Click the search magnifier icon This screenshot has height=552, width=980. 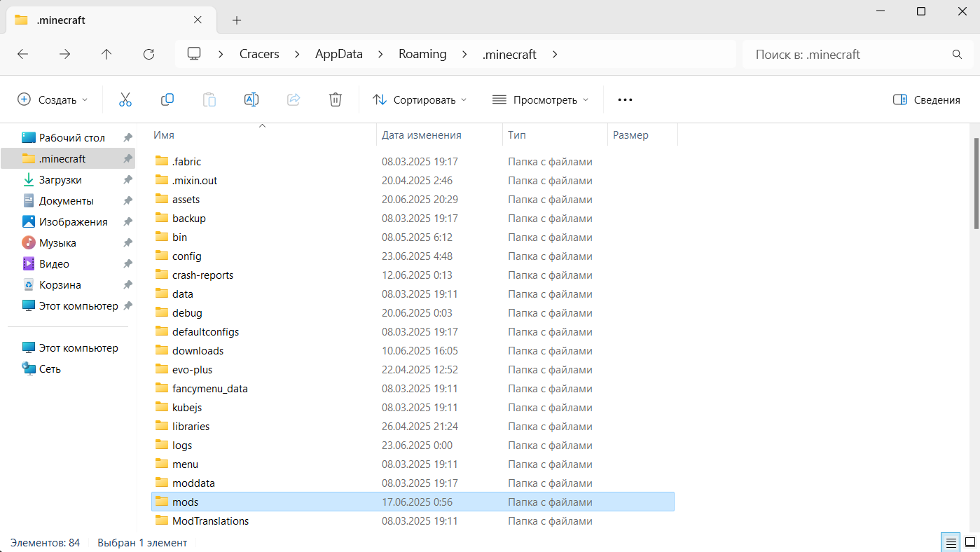[957, 54]
